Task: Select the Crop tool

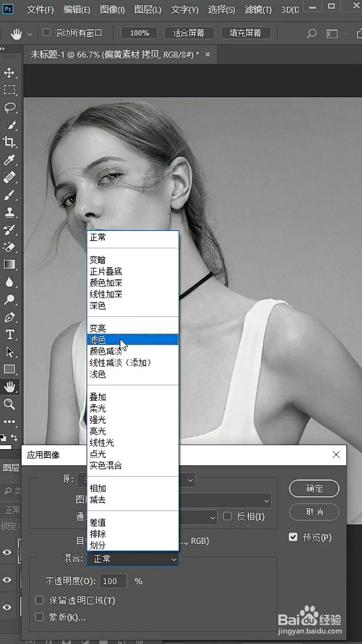Action: pos(9,142)
